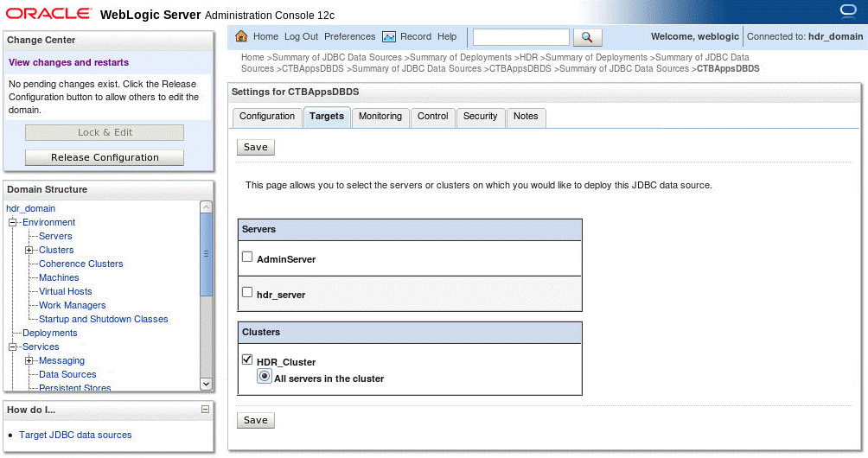Click the Home toolbar link
Screen dimensions: 868x458
click(x=265, y=36)
